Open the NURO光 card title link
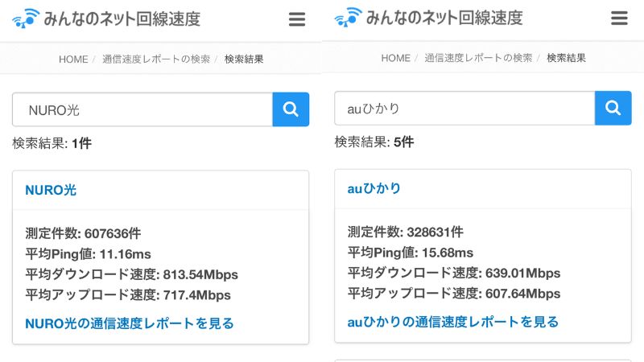Image resolution: width=644 pixels, height=362 pixels. coord(51,190)
